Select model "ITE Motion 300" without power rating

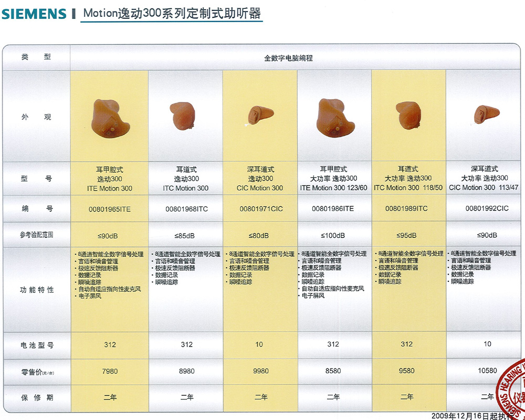(110, 188)
